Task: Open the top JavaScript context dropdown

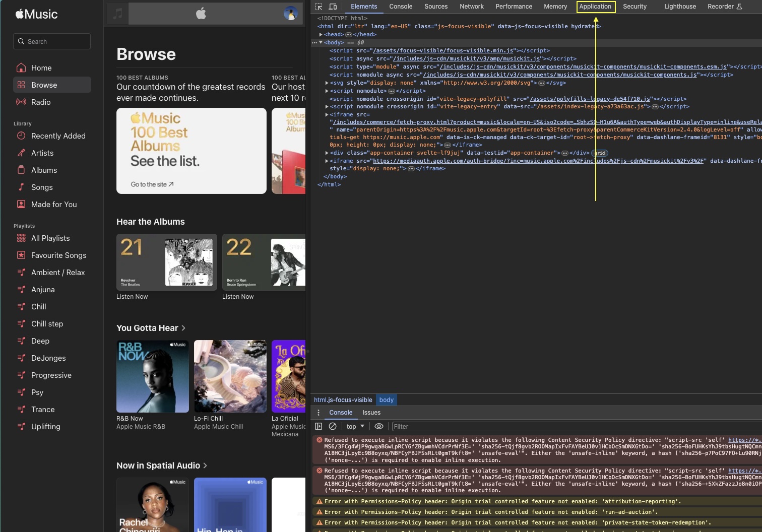Action: [x=355, y=426]
